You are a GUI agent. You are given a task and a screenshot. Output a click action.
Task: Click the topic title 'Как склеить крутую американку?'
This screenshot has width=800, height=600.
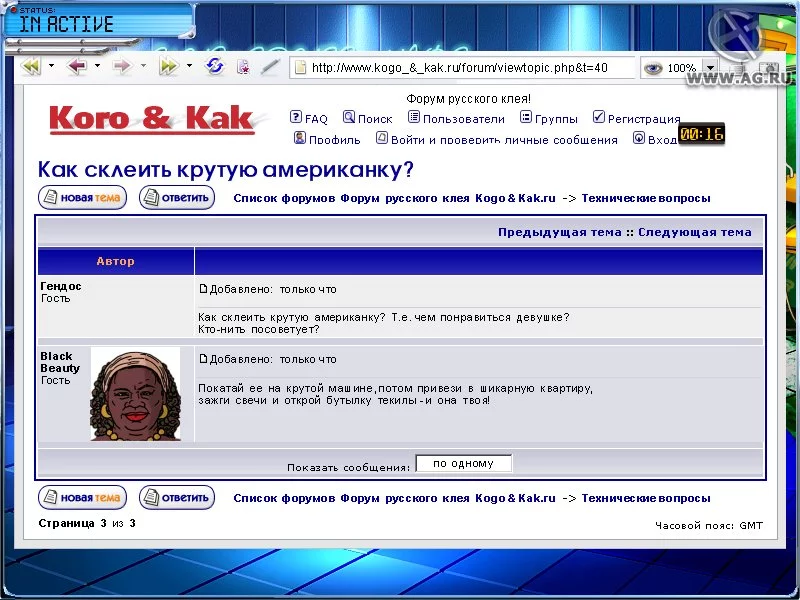(226, 169)
